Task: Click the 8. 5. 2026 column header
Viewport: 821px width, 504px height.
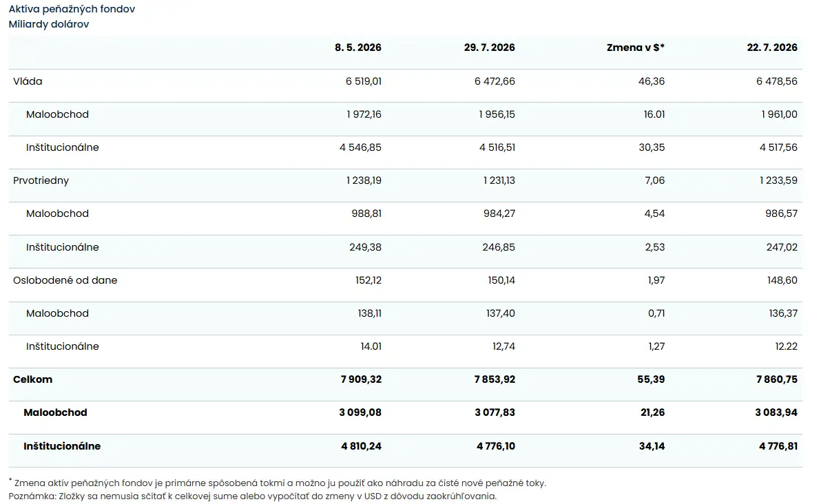Action: pos(357,48)
